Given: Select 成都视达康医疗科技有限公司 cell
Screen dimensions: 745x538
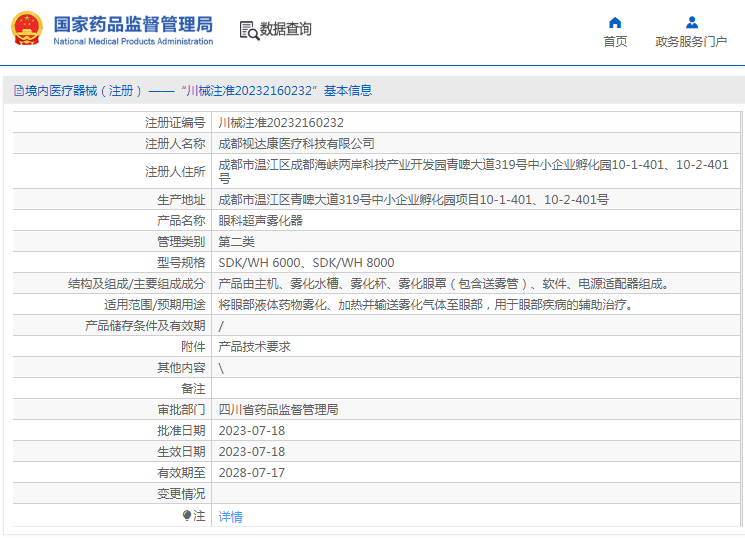Looking at the screenshot, I should [x=296, y=144].
